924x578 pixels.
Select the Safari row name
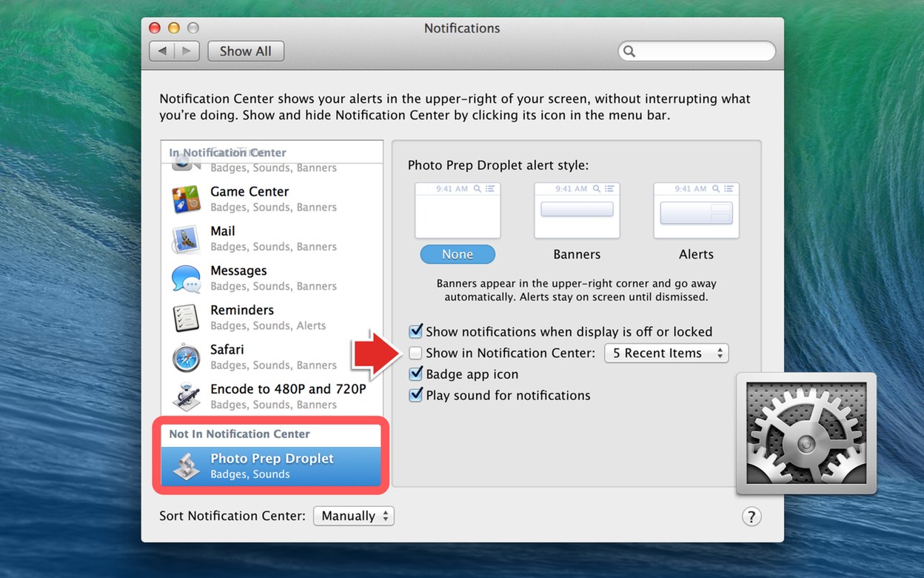(227, 349)
